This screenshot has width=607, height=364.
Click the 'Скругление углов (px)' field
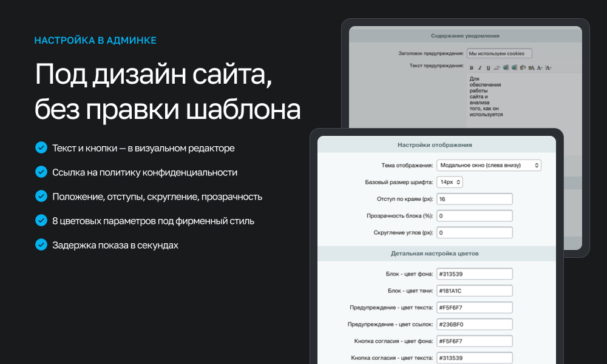(475, 232)
